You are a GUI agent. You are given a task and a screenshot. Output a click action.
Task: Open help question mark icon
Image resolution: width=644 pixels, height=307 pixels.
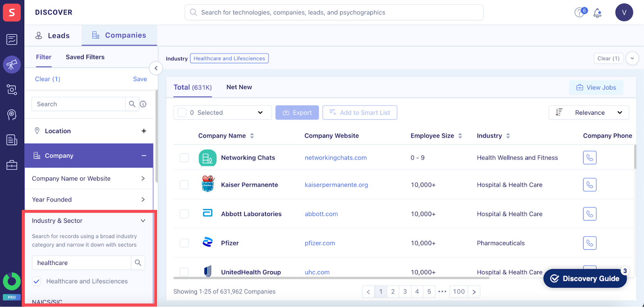(x=580, y=12)
